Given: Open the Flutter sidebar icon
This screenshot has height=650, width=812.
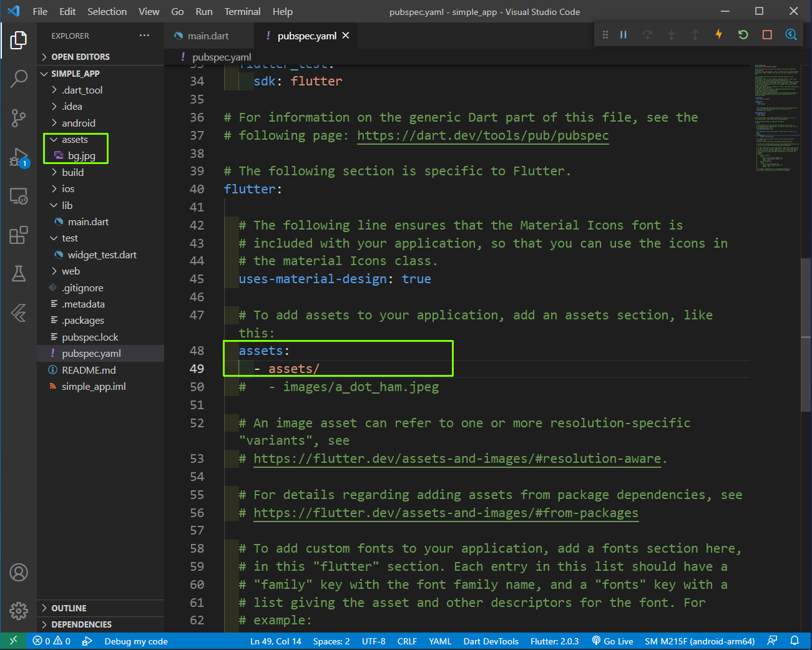Looking at the screenshot, I should pyautogui.click(x=19, y=313).
